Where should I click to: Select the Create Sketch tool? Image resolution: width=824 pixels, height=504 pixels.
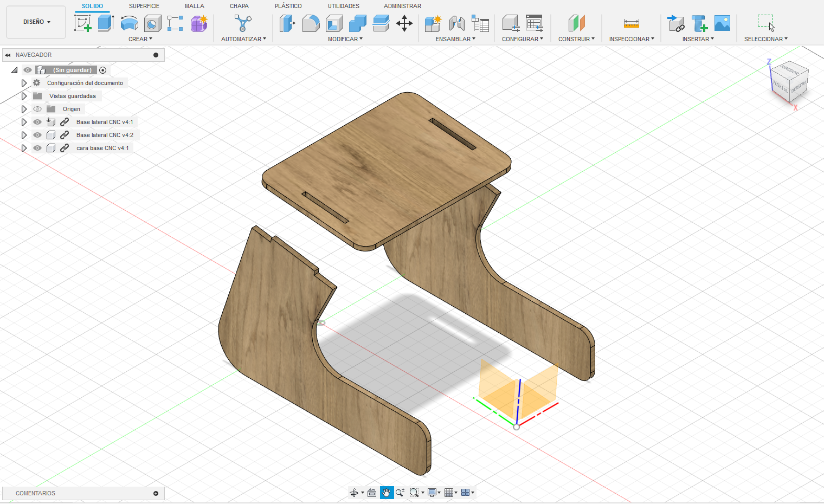pos(83,23)
